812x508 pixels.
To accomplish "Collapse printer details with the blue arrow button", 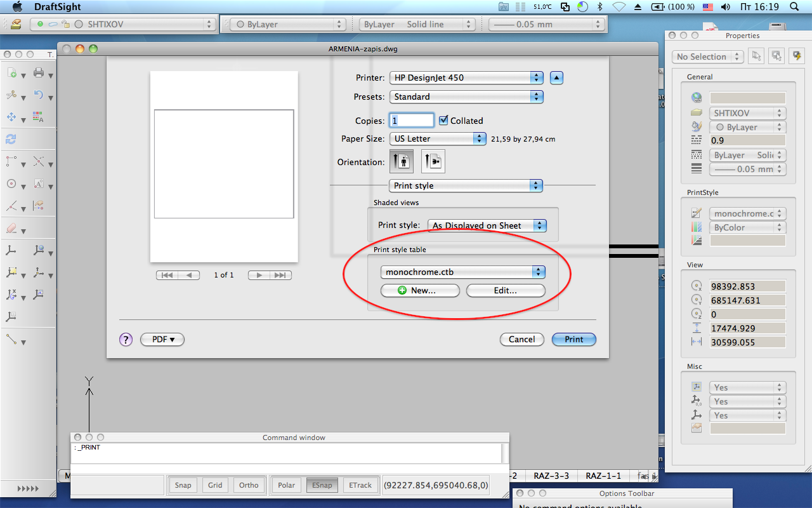I will point(556,77).
